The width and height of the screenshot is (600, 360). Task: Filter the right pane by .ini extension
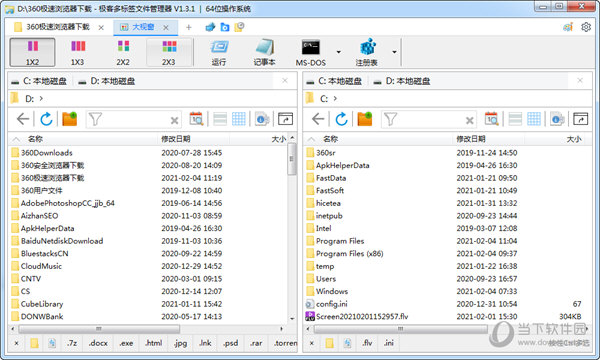coord(389,343)
